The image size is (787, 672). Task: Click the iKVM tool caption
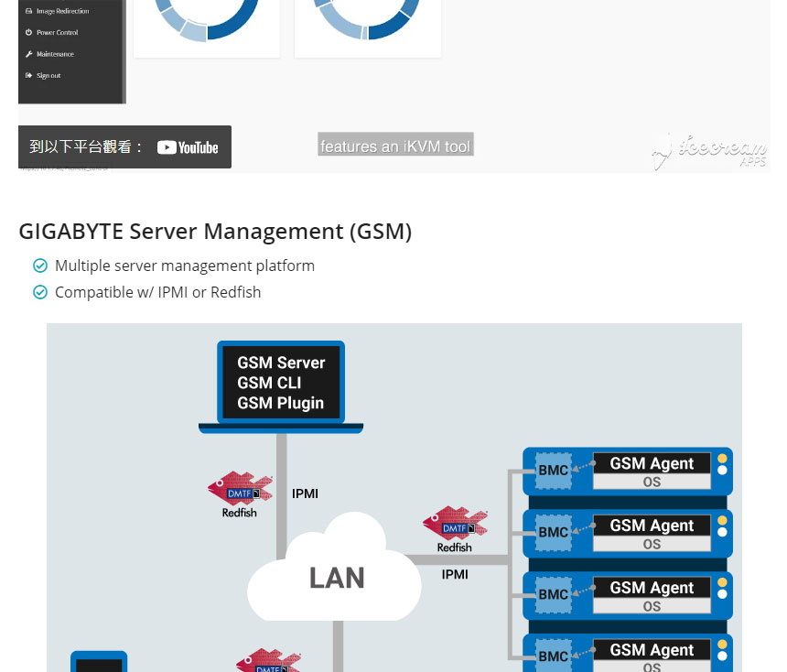click(x=395, y=145)
